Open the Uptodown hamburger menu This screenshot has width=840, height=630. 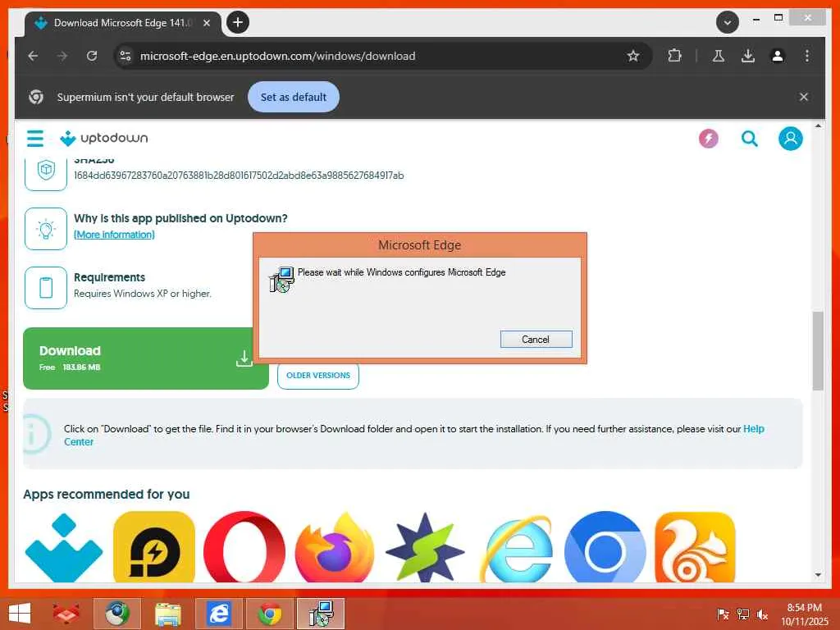coord(35,138)
